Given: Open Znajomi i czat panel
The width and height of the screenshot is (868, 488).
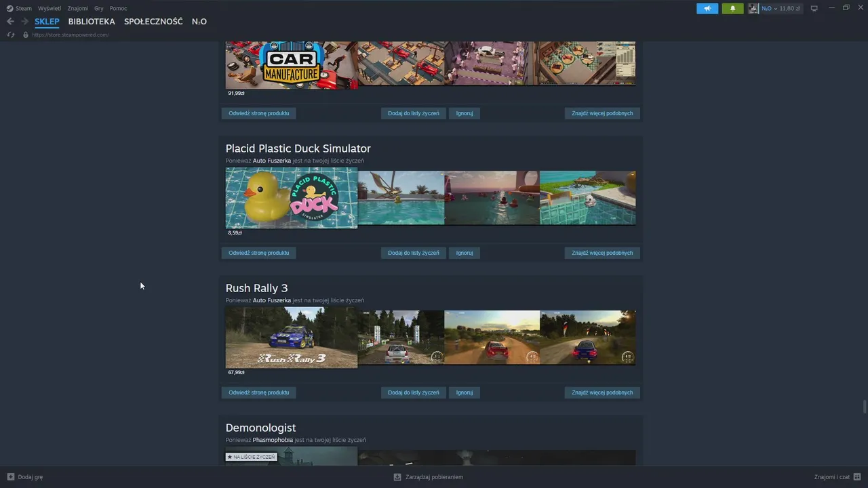Looking at the screenshot, I should tap(837, 477).
